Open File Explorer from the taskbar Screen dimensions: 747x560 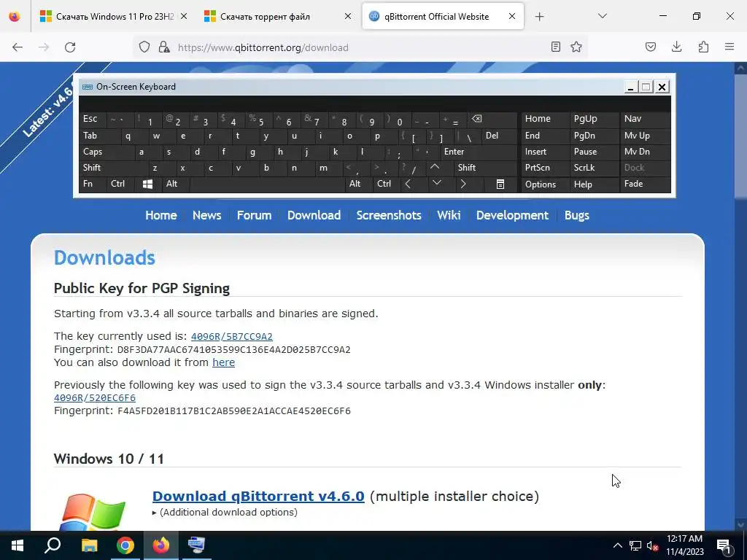[x=89, y=545]
